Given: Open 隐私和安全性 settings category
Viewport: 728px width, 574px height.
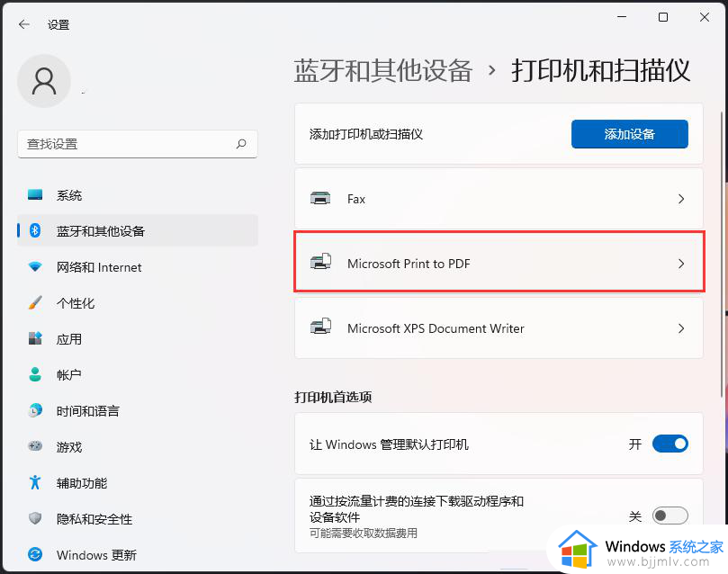Looking at the screenshot, I should pos(138,519).
